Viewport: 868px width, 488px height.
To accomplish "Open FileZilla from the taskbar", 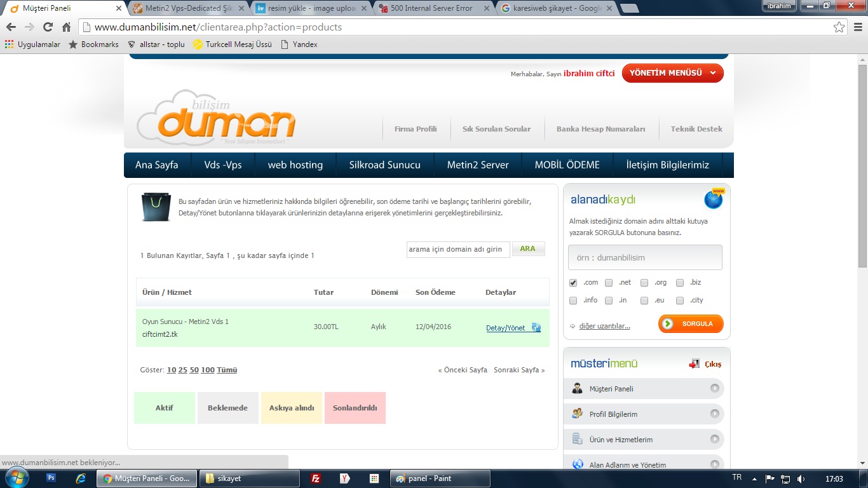I will point(315,478).
